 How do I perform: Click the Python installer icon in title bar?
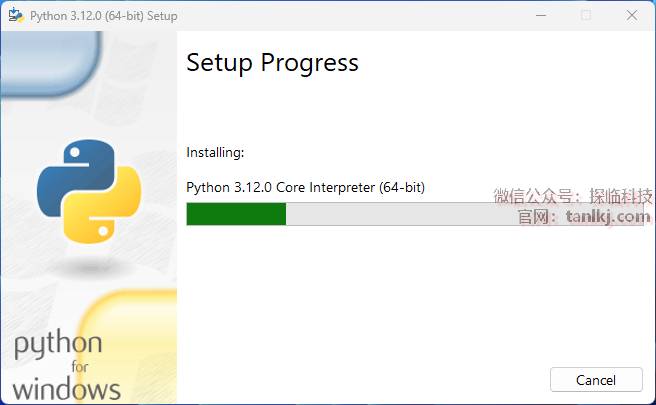coord(17,15)
